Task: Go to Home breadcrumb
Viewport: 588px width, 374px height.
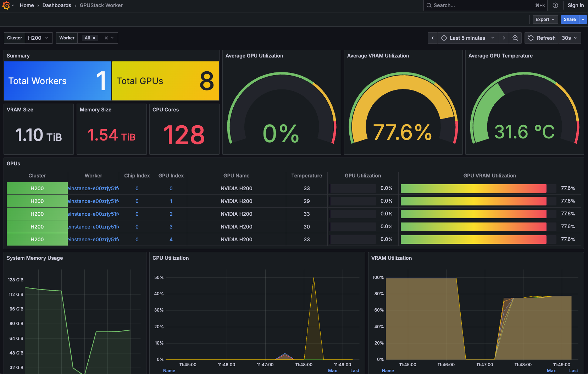Action: click(27, 5)
